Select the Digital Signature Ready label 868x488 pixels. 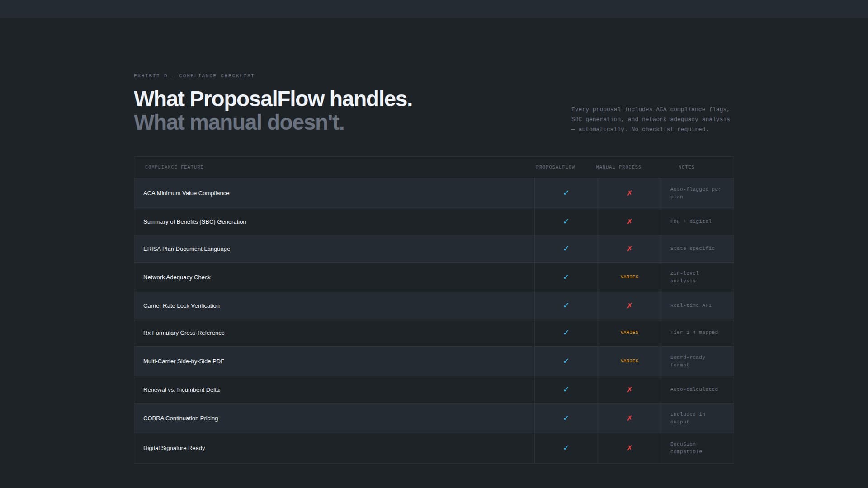[x=174, y=448]
